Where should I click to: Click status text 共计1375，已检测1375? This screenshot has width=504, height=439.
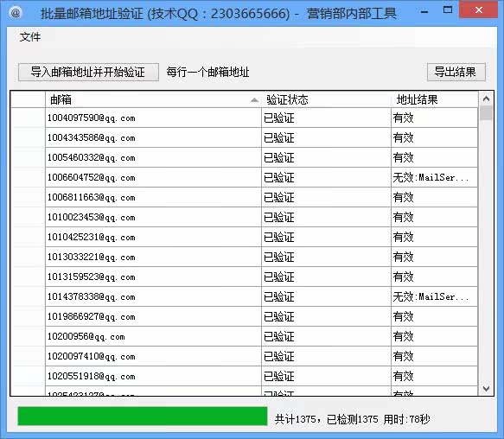click(x=327, y=419)
